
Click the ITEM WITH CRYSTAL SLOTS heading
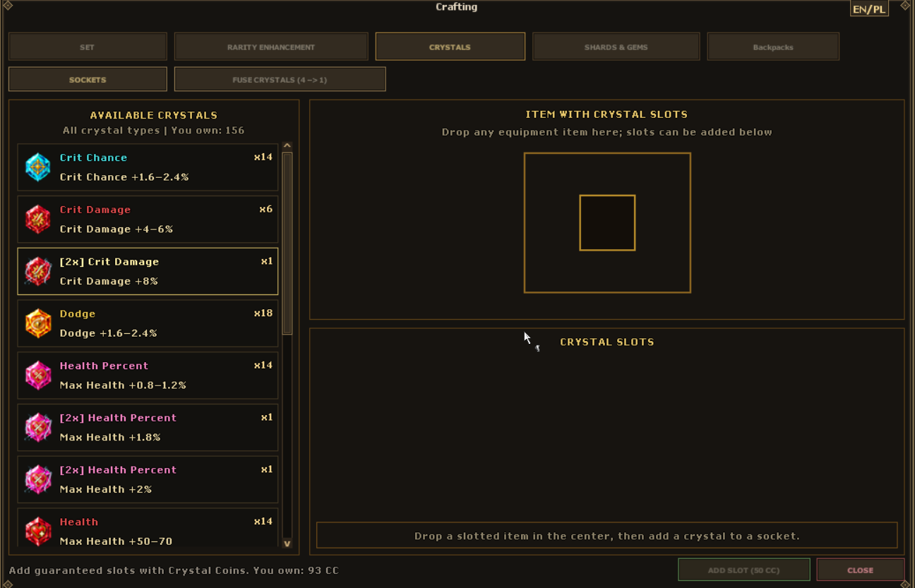606,114
